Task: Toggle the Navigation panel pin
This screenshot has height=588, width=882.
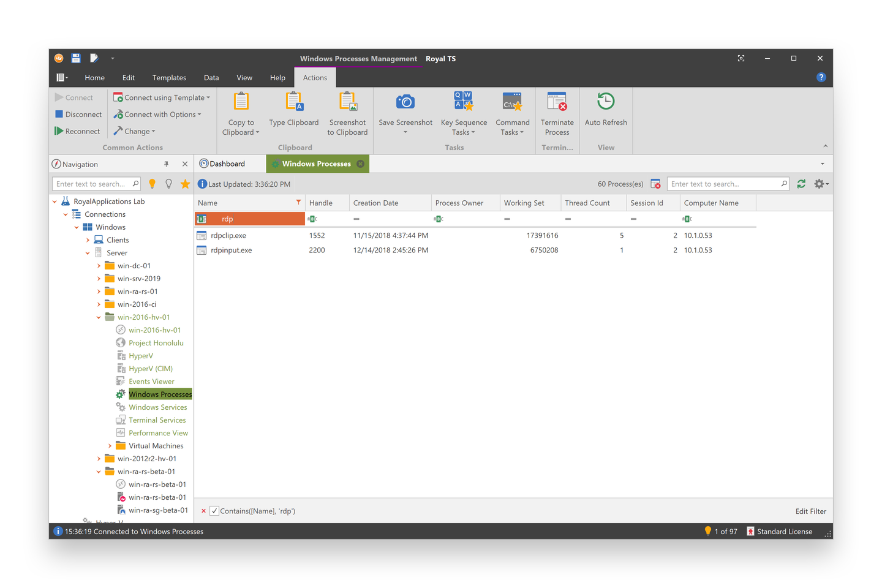Action: pyautogui.click(x=166, y=164)
